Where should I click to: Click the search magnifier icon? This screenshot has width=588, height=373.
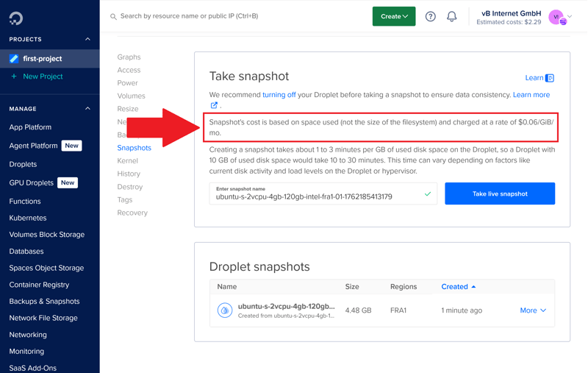(x=113, y=16)
